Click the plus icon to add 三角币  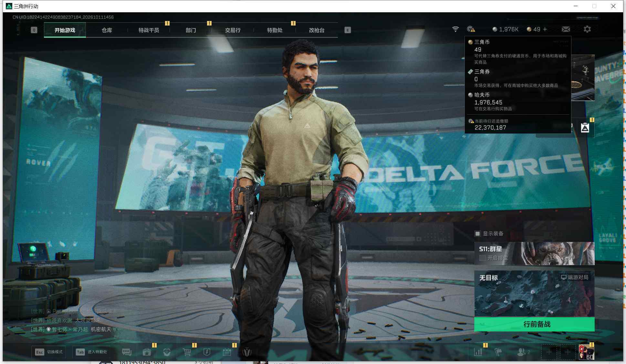(545, 29)
